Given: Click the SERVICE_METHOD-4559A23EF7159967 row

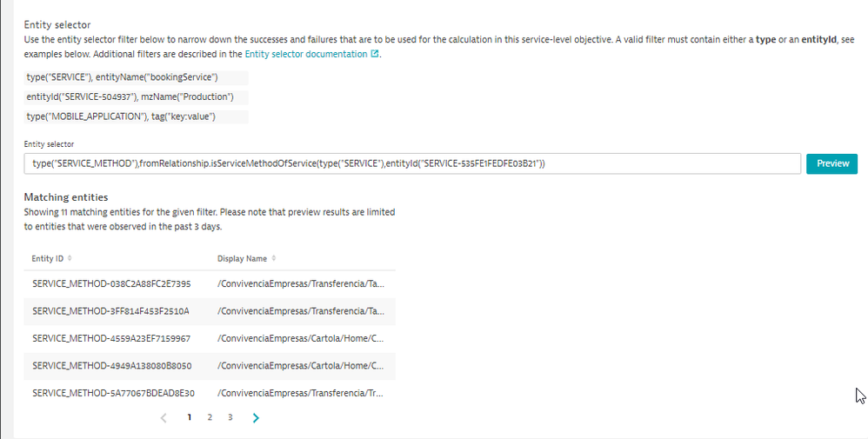Looking at the screenshot, I should 111,338.
